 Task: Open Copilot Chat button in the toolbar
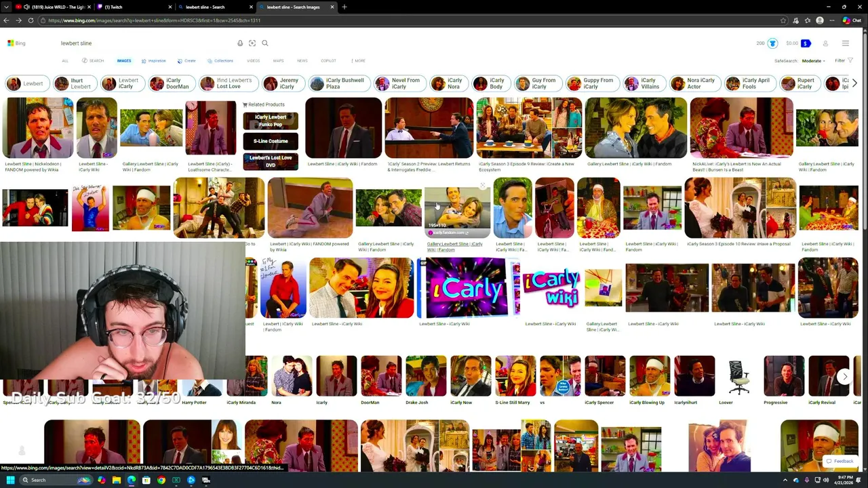click(x=852, y=20)
